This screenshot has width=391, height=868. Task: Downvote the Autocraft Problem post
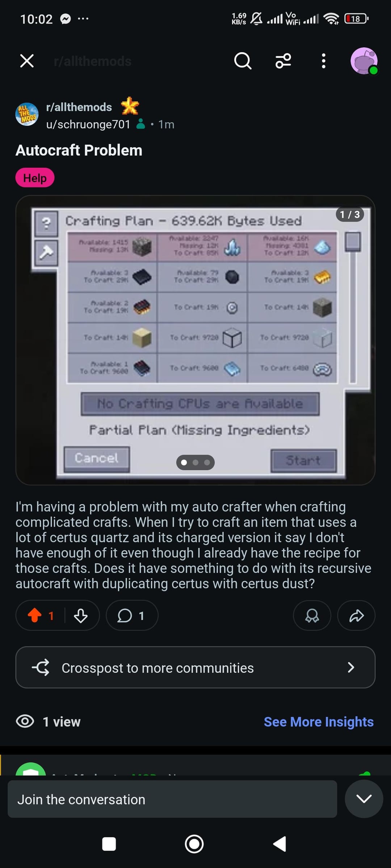tap(80, 615)
